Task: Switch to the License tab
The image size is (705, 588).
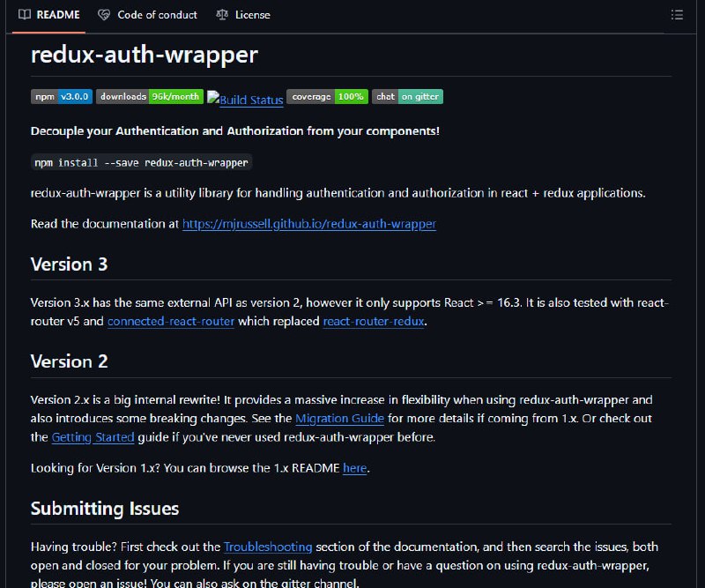Action: tap(243, 15)
